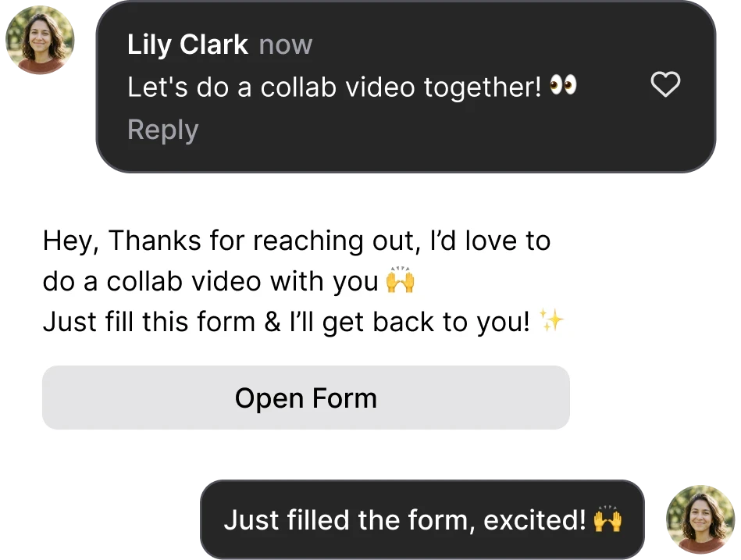Click the eyes emoji in Lily's comment
The image size is (741, 560).
(x=563, y=85)
